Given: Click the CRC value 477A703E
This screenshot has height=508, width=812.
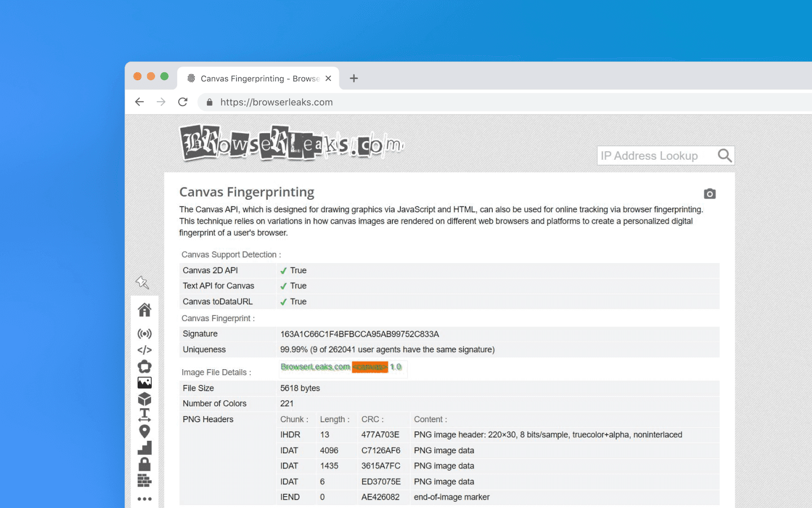Looking at the screenshot, I should coord(381,435).
